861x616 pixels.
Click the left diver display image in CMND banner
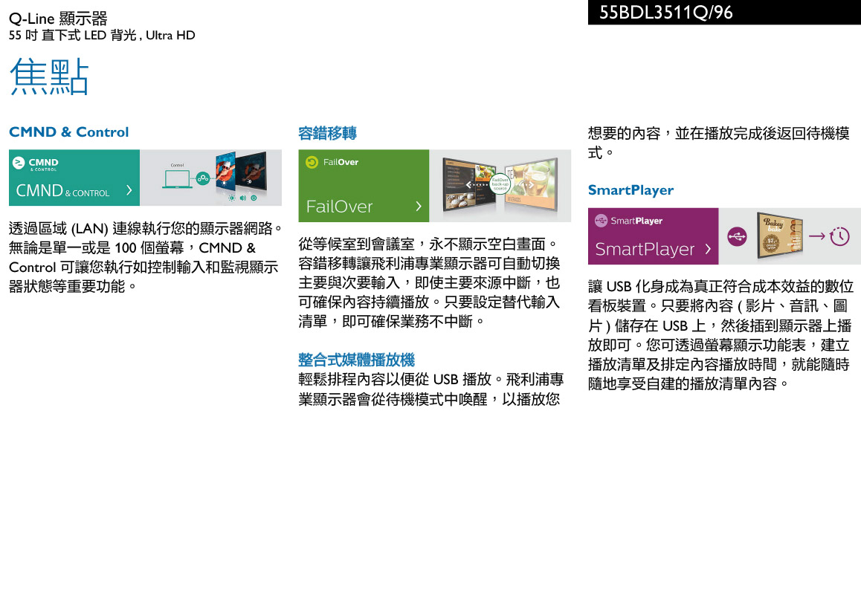click(x=226, y=171)
